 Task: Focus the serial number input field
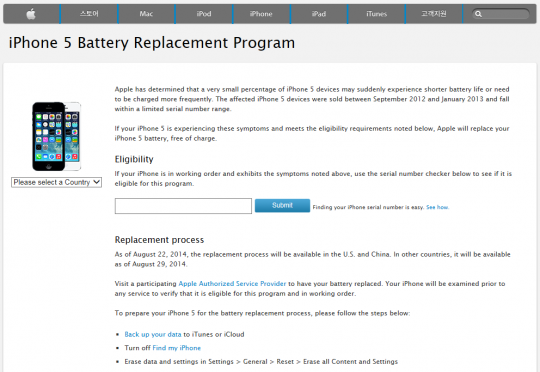183,206
